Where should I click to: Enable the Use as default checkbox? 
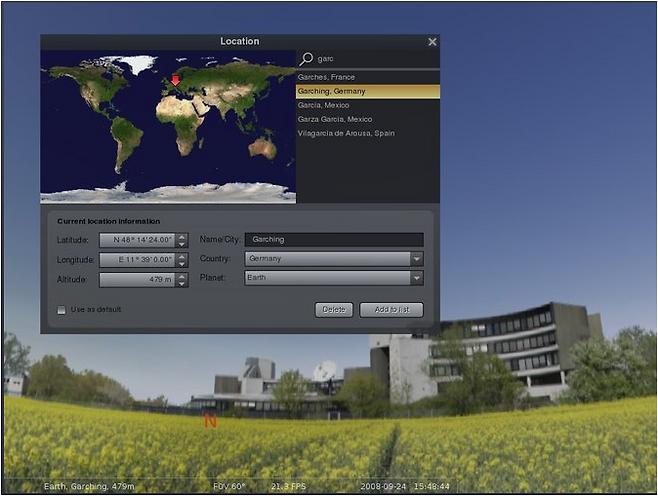coord(62,310)
